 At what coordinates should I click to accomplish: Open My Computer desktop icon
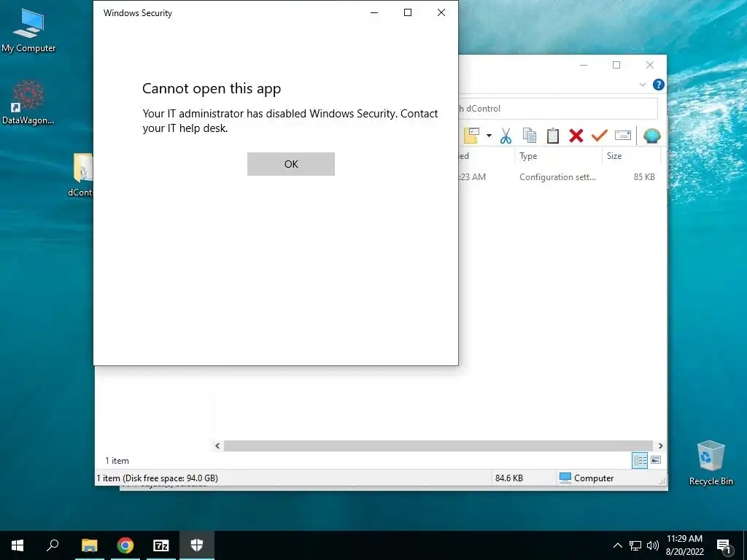point(28,31)
